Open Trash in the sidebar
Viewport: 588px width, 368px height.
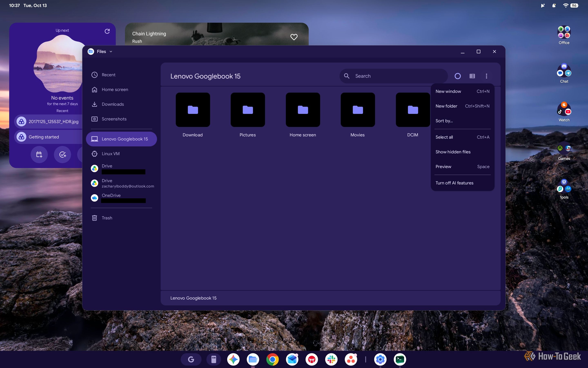pyautogui.click(x=121, y=218)
